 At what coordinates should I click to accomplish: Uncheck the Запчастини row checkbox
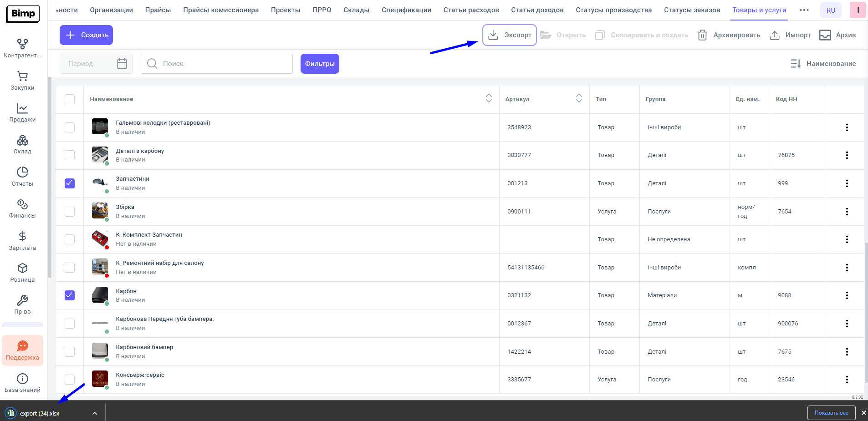coord(70,183)
